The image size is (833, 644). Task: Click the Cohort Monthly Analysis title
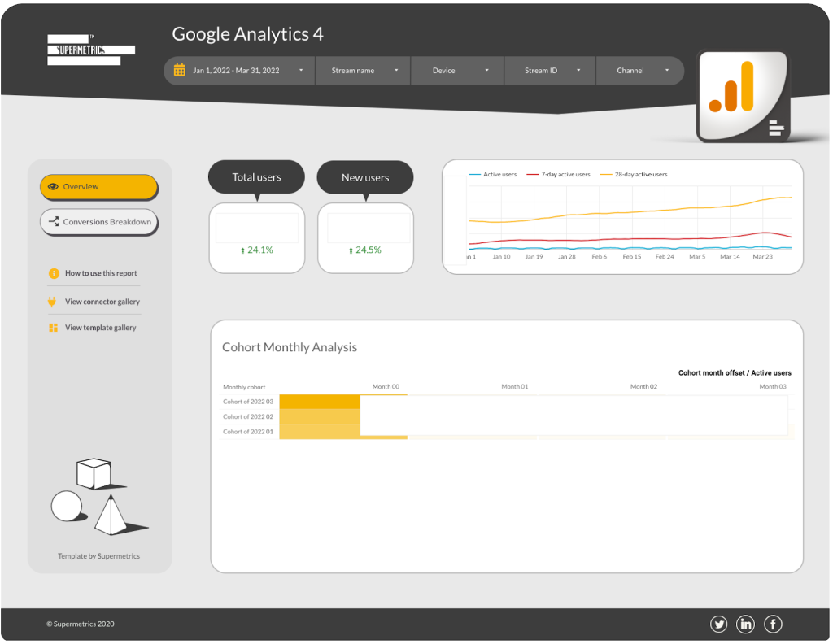click(x=290, y=347)
